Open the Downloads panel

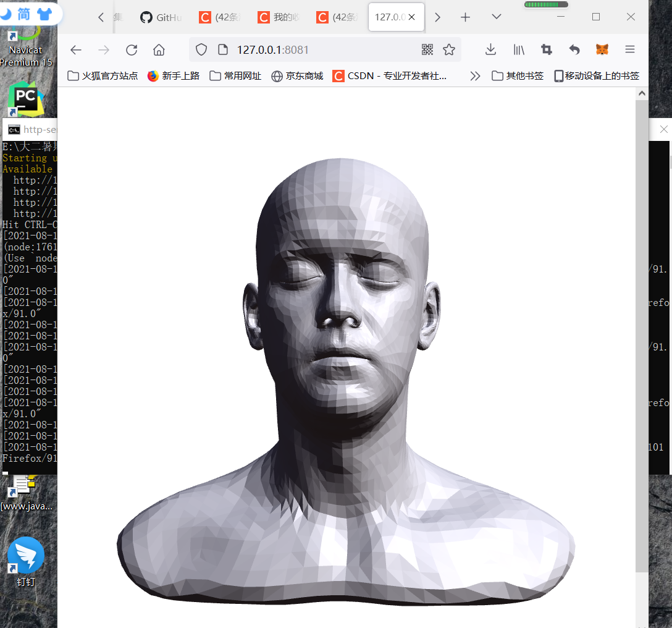tap(490, 50)
